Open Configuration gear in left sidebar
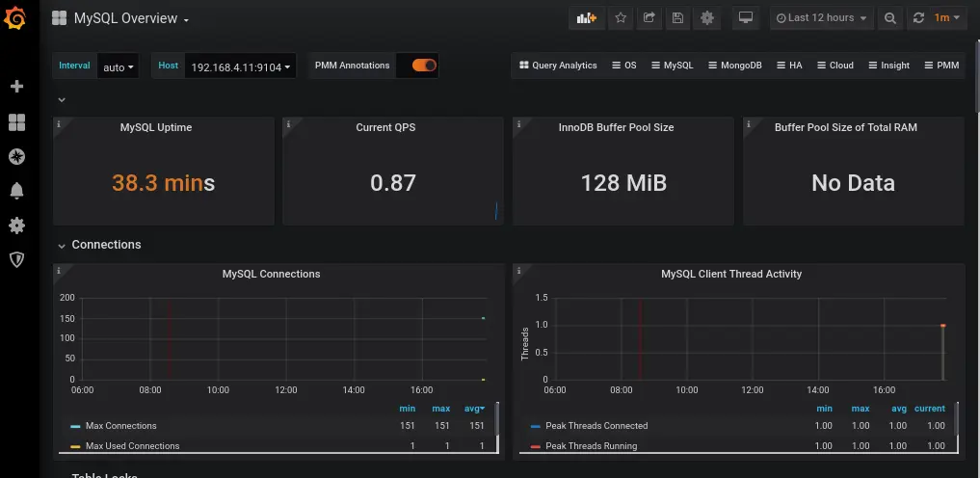Viewport: 980px width, 478px height. 17,225
